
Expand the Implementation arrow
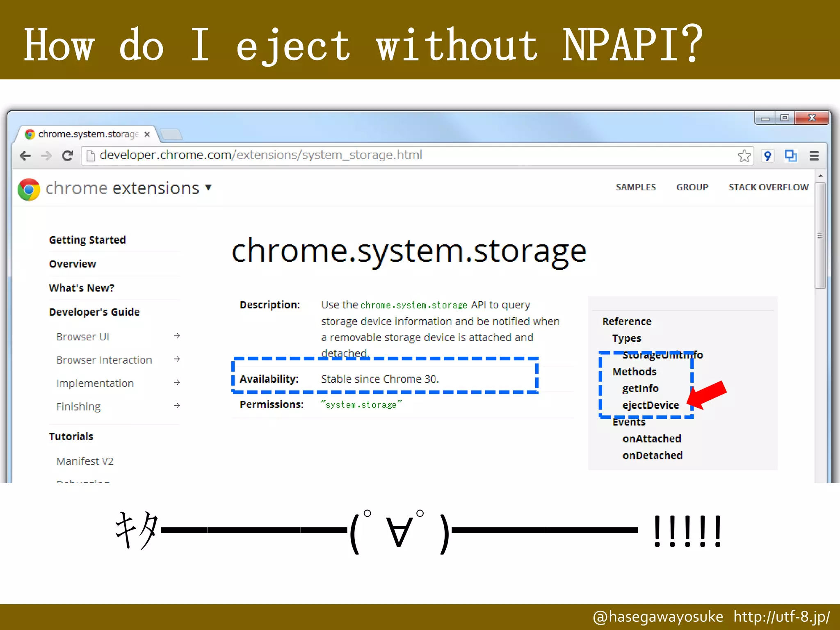(177, 382)
